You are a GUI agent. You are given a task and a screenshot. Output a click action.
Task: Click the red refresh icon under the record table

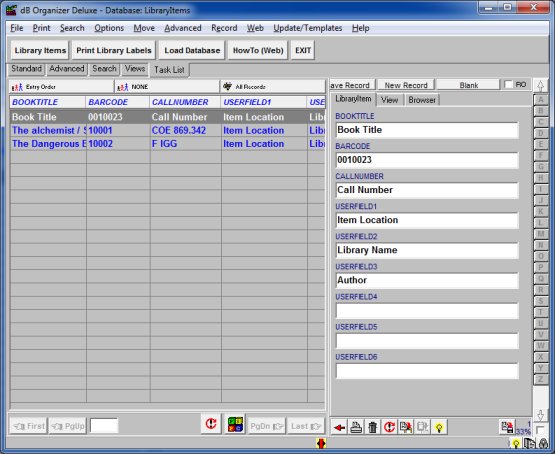[211, 424]
